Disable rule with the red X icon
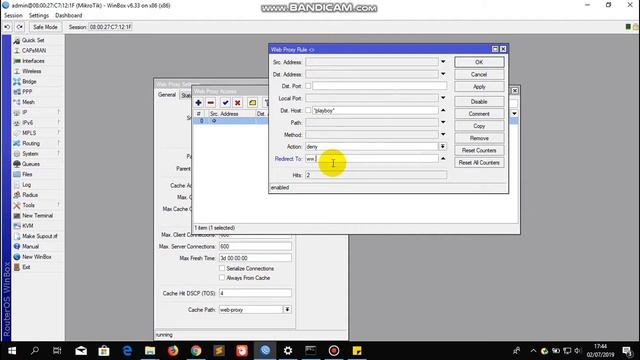The image size is (640, 360). (x=238, y=103)
